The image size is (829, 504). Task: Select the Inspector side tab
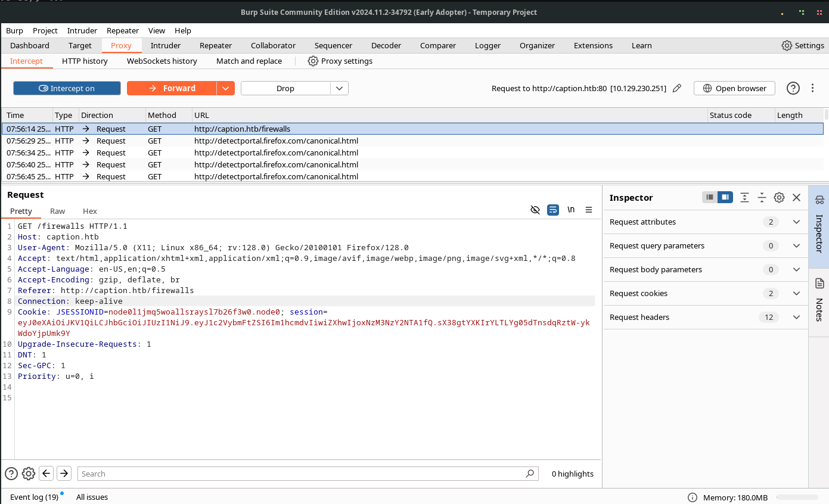pyautogui.click(x=819, y=226)
